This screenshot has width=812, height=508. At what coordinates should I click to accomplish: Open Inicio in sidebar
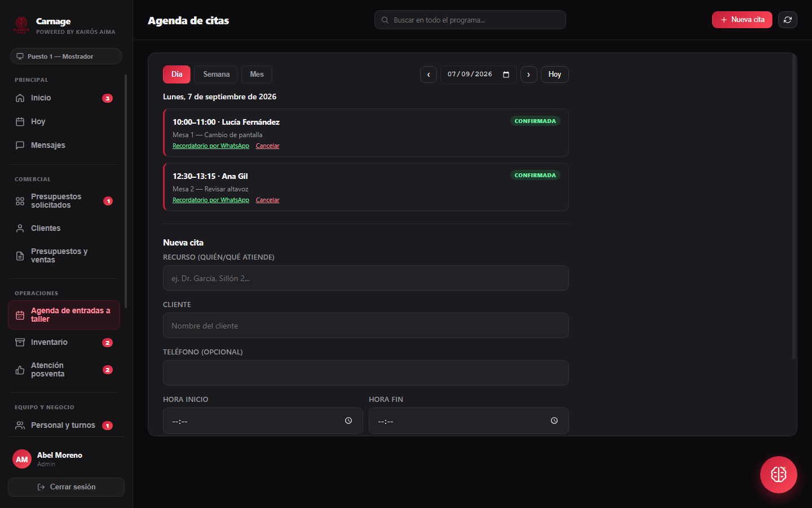pyautogui.click(x=64, y=98)
